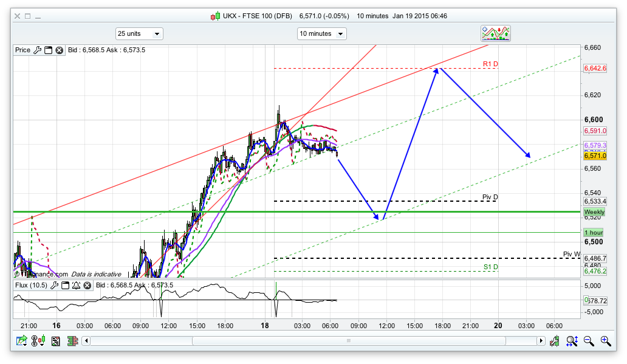This screenshot has height=364, width=627.
Task: Open candlestick wrench settings icon
Action: (554, 342)
